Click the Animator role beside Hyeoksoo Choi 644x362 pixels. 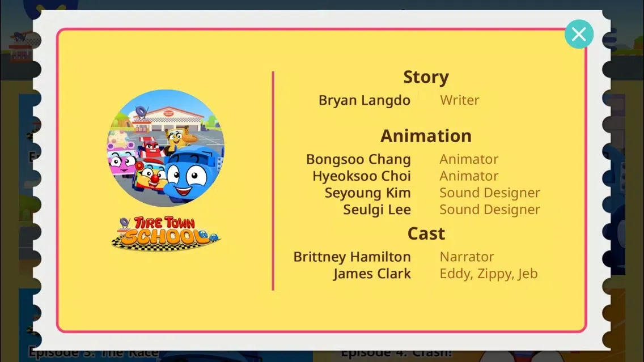[469, 176]
